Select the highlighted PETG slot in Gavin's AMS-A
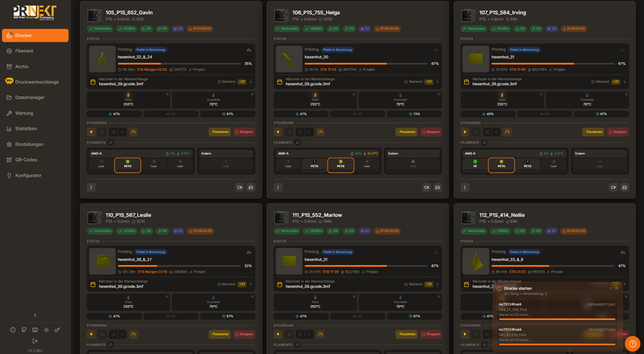 128,165
